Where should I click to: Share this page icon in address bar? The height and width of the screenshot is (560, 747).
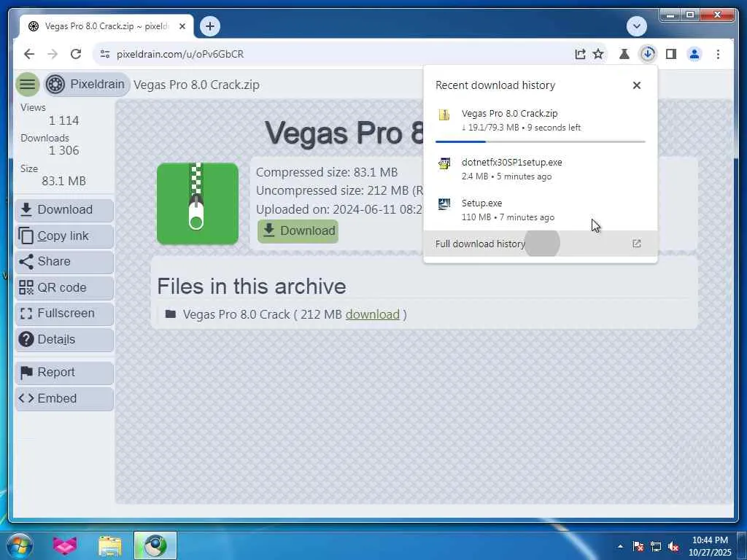tap(580, 54)
